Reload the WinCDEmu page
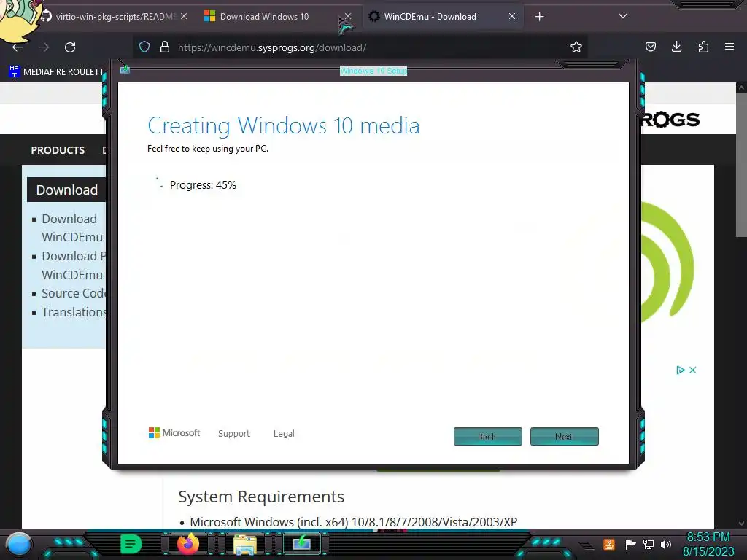Viewport: 747px width, 560px height. (x=70, y=47)
